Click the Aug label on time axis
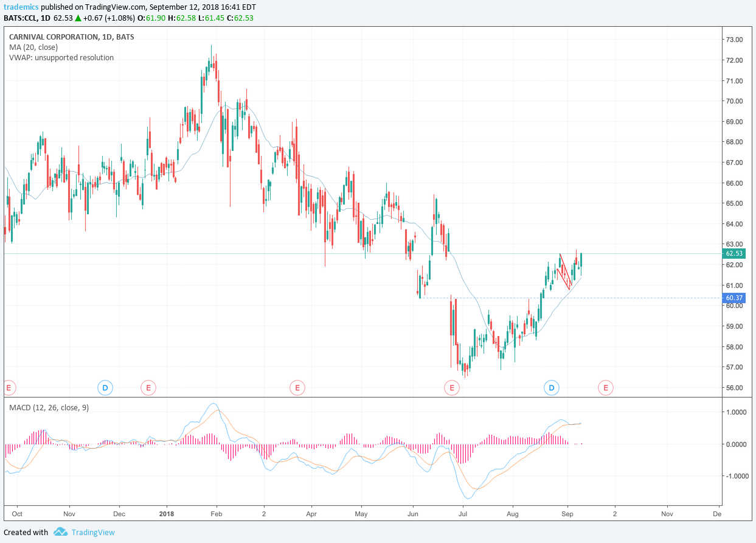Viewport: 756px width, 543px height. (x=513, y=514)
